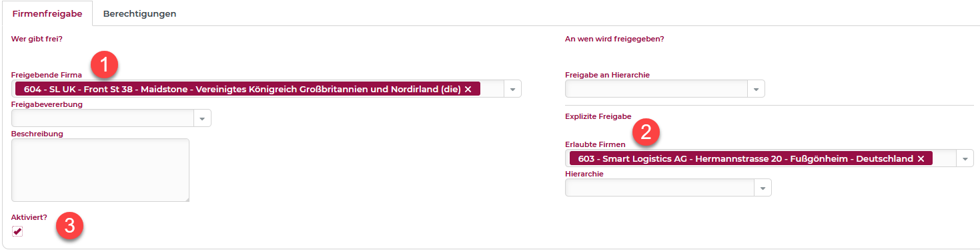Viewport: 980px width, 252px height.
Task: Click the red number 3 marker
Action: coord(69,226)
